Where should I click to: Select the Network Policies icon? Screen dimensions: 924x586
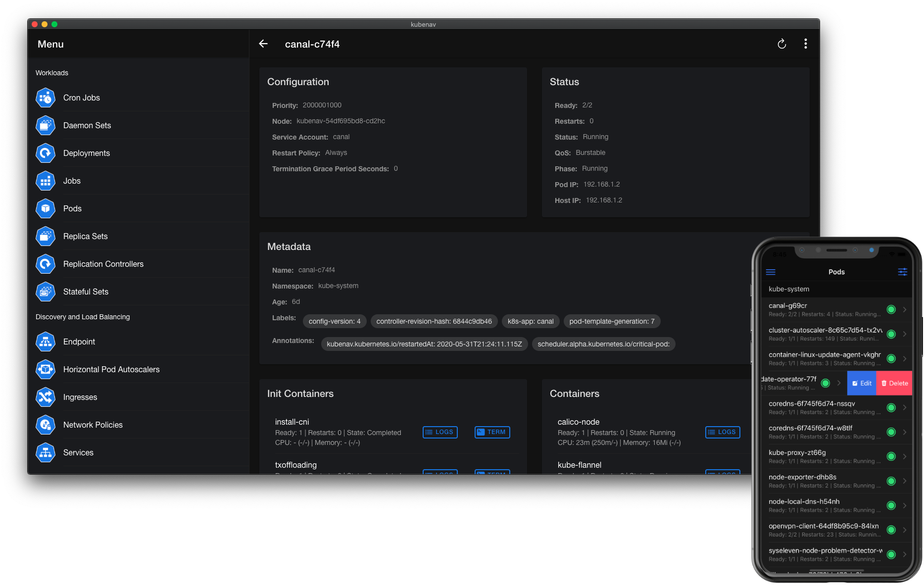pyautogui.click(x=45, y=425)
